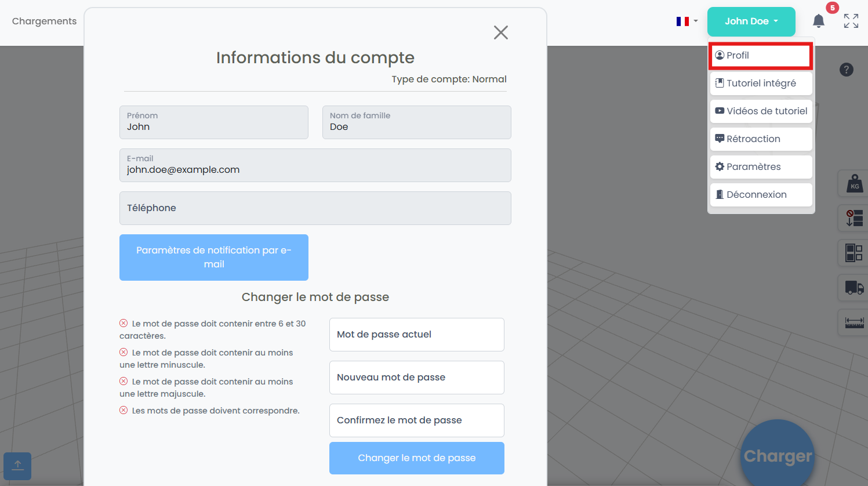Select the truck icon in sidebar
Screen dimensions: 868x486
854,287
